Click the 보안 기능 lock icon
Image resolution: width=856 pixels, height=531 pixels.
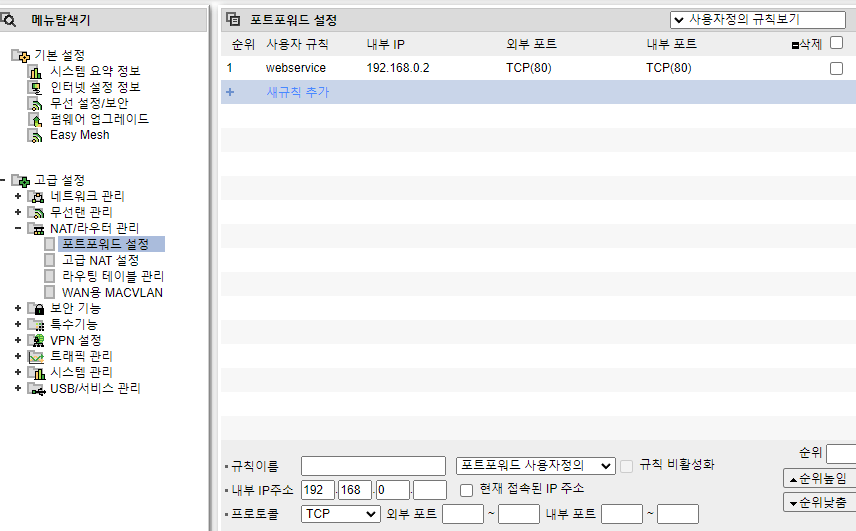point(35,309)
